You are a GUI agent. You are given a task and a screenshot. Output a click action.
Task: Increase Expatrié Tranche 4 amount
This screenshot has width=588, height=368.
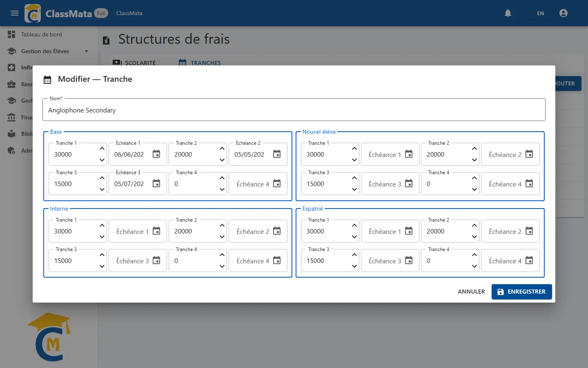click(x=474, y=255)
